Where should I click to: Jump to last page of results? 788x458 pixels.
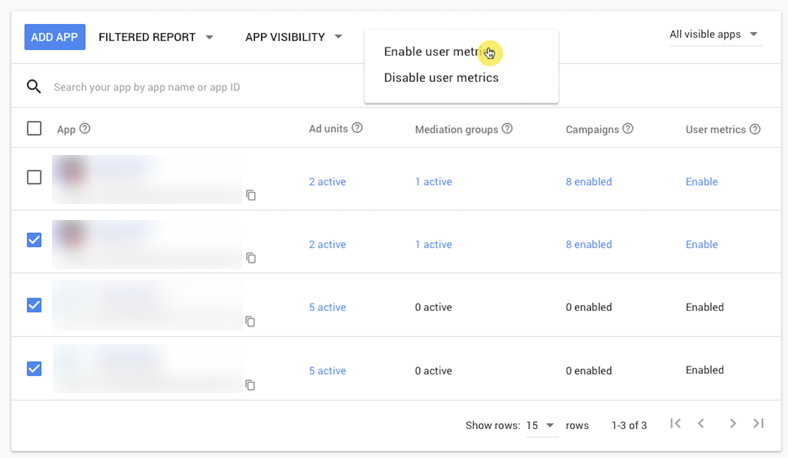coord(758,424)
